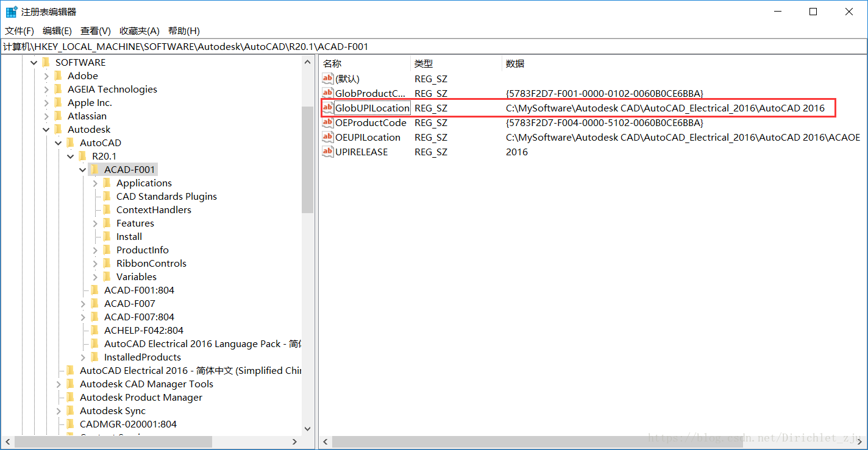Open the 收藏夹(A) menu
The height and width of the screenshot is (450, 868).
(x=140, y=30)
